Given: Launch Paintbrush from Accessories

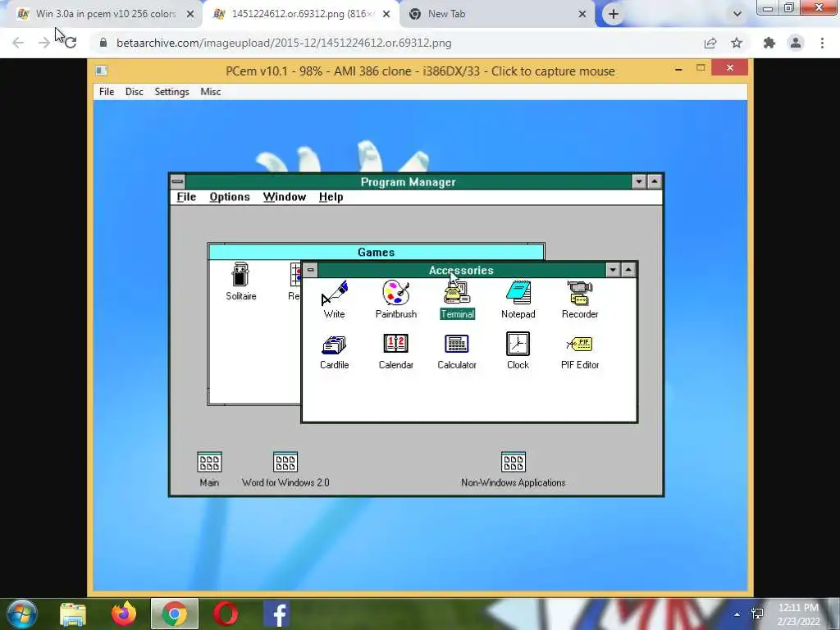Looking at the screenshot, I should [x=396, y=299].
